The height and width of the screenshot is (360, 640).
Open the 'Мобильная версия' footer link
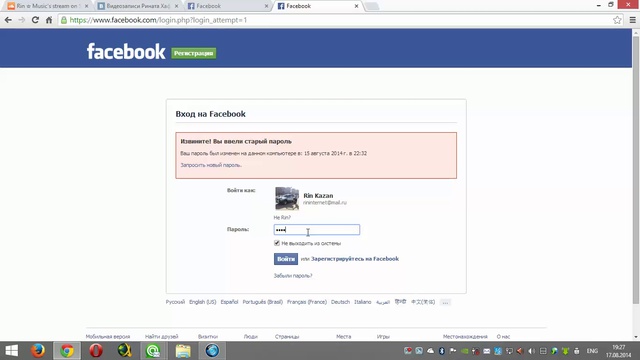108,337
